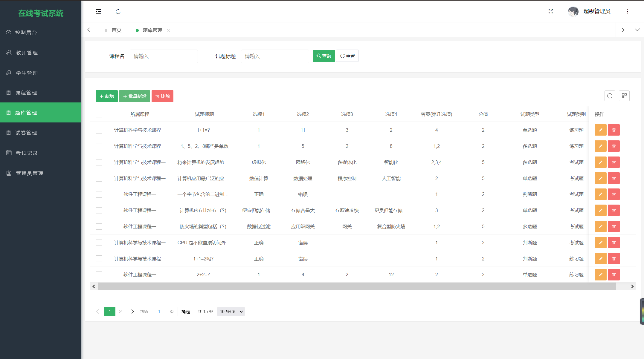Open the three-dot more options menu
This screenshot has width=644, height=359.
point(627,11)
